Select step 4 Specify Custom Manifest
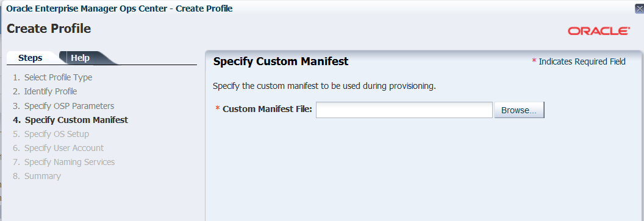This screenshot has width=644, height=221. [70, 120]
